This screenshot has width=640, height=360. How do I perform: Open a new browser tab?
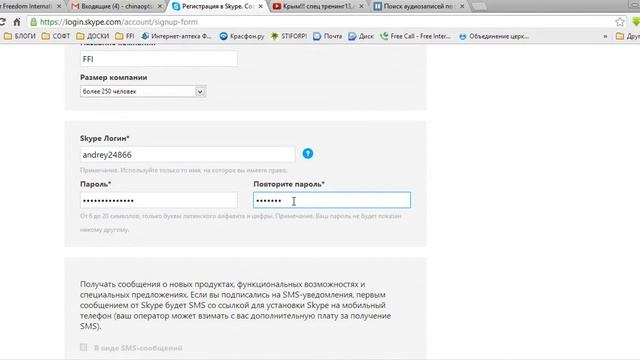pos(479,7)
